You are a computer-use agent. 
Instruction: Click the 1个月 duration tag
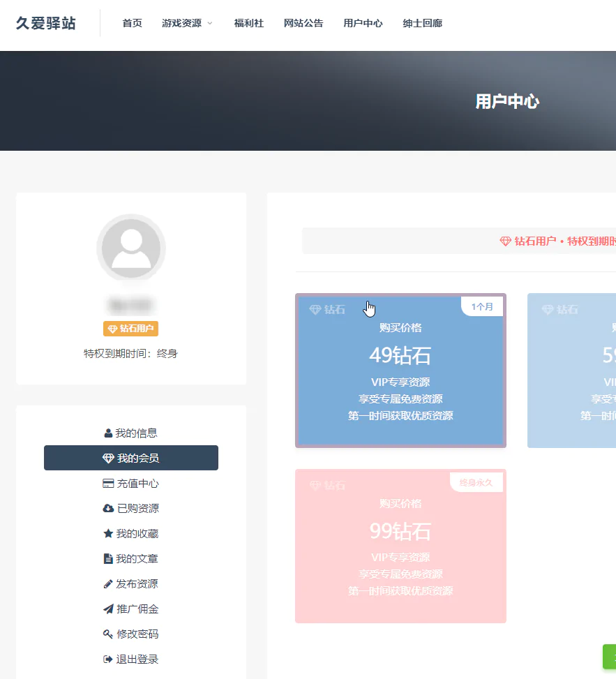(x=482, y=306)
